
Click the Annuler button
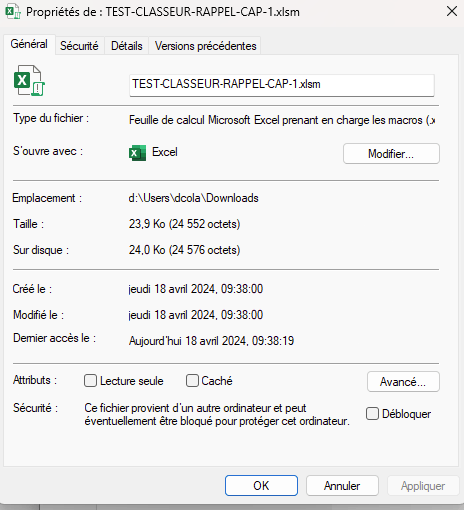point(342,486)
